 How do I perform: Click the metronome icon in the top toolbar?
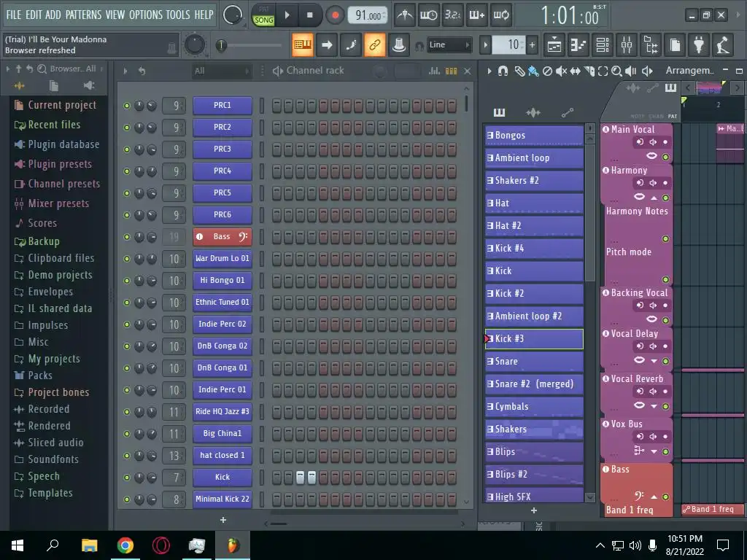click(x=405, y=15)
